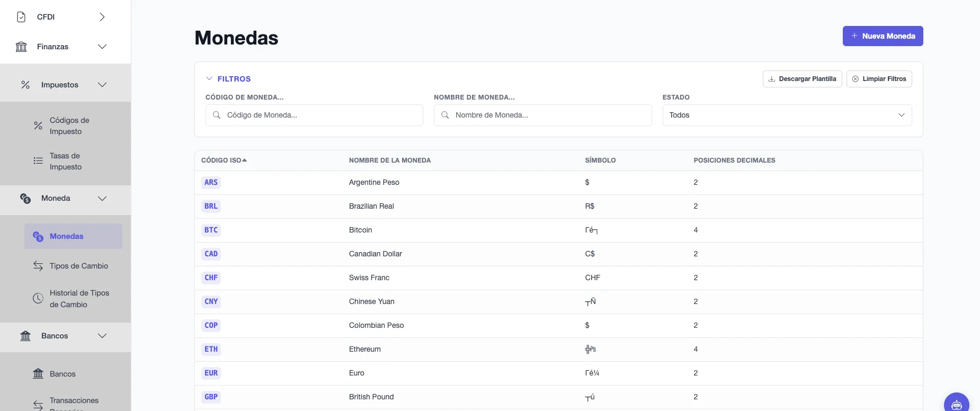Open the Estado dropdown showing Todos

[x=787, y=115]
